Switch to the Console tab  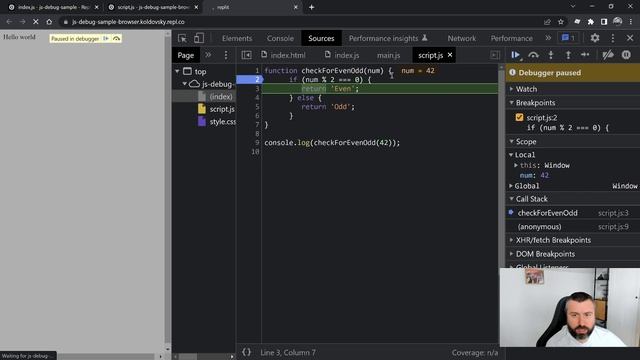(x=280, y=38)
